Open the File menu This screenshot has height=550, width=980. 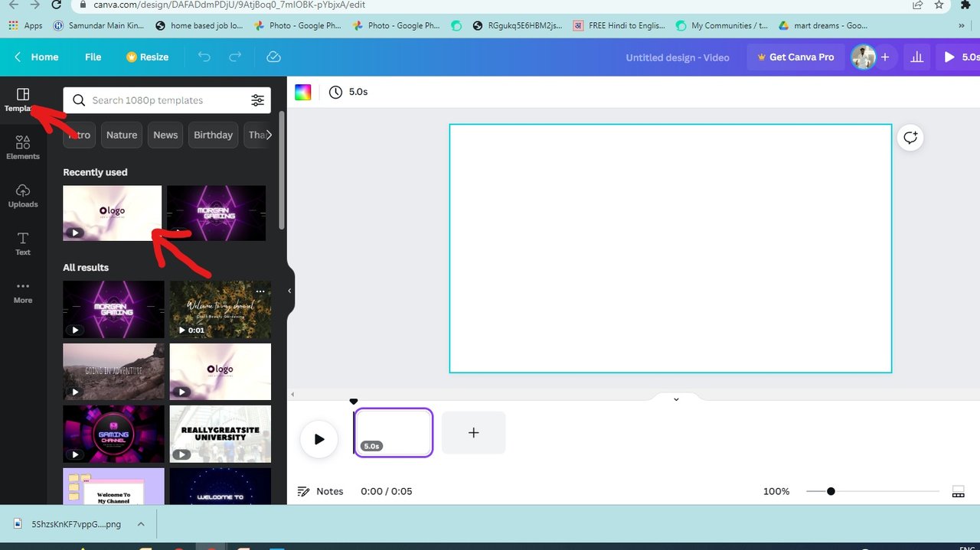(93, 57)
